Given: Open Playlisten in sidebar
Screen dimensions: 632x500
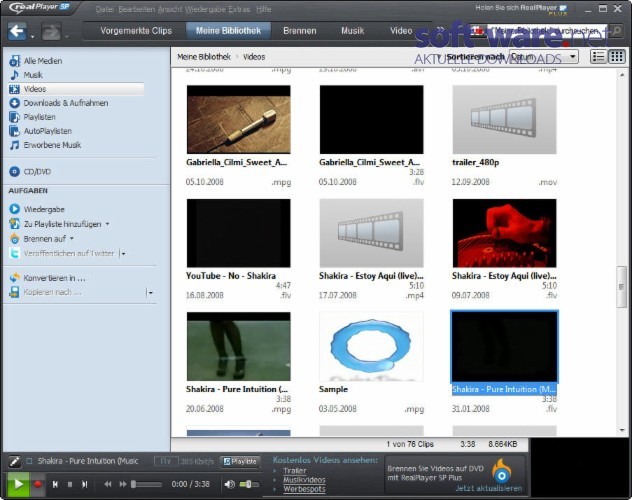Looking at the screenshot, I should click(39, 117).
